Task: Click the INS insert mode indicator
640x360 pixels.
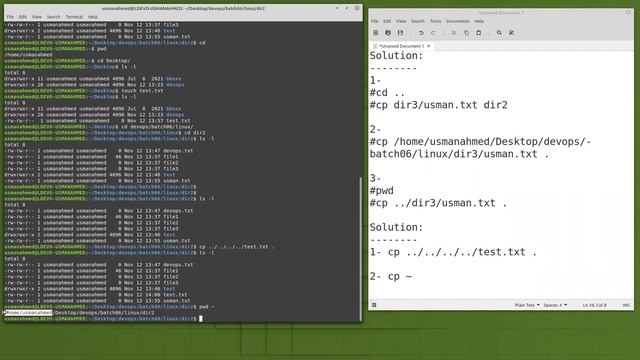Action: click(626, 305)
